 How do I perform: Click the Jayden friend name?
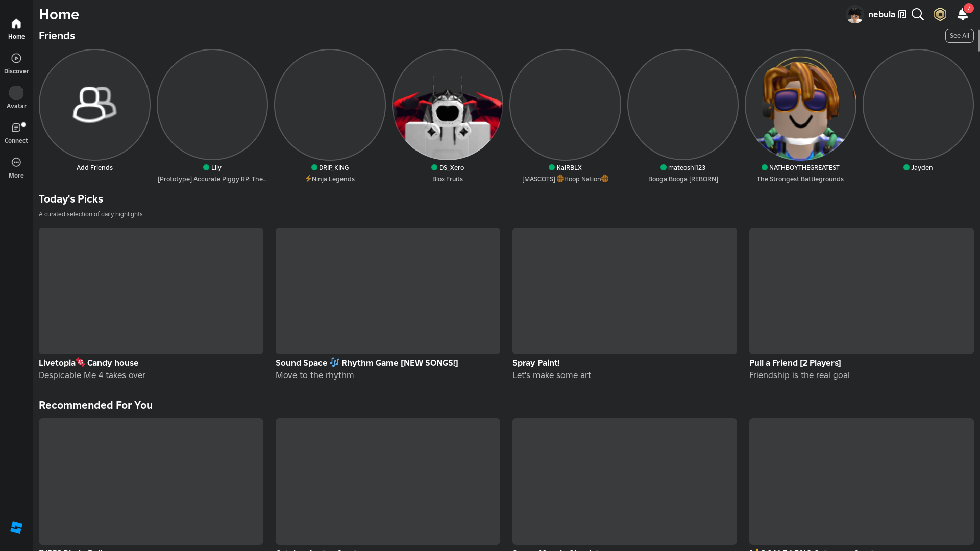(x=922, y=168)
